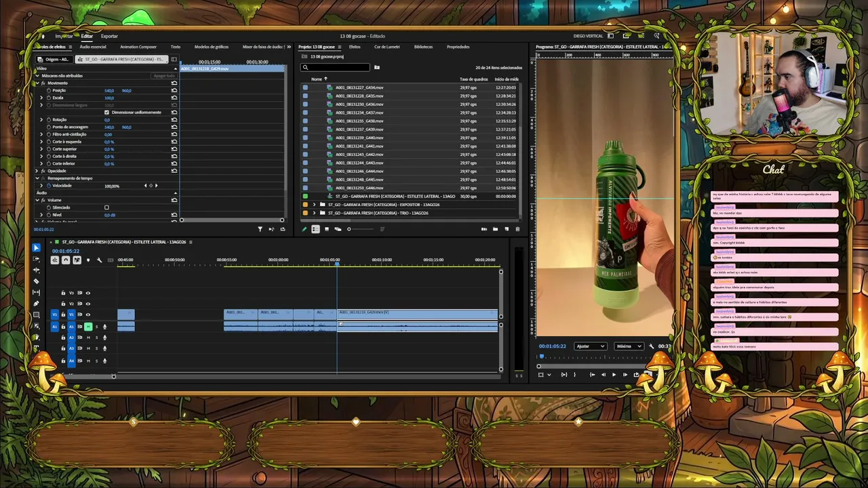Switch to the Texto panel tab
The height and width of the screenshot is (488, 868).
click(x=176, y=47)
